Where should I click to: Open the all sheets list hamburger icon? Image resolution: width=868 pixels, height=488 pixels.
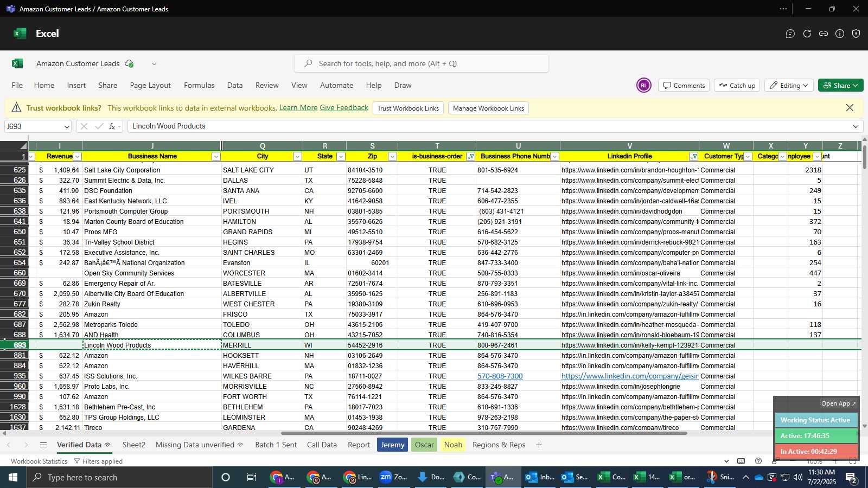(x=43, y=445)
